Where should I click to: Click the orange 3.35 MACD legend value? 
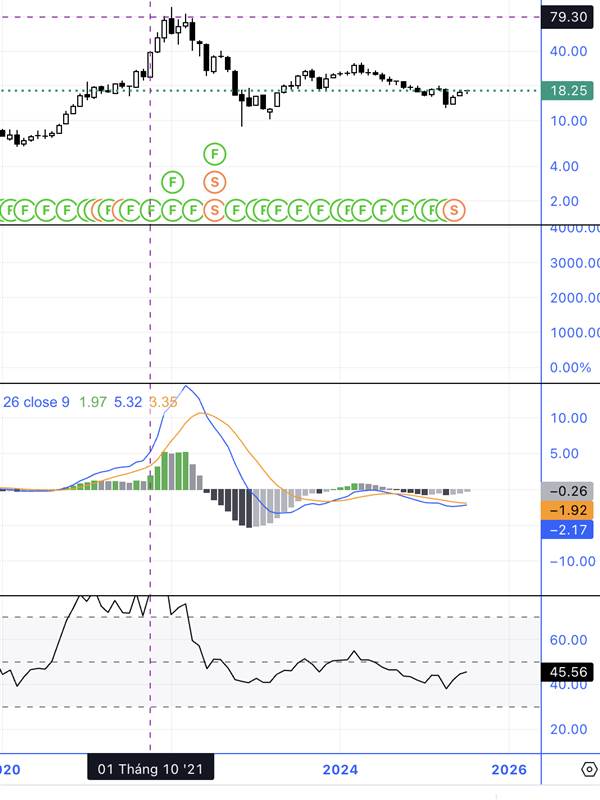(163, 402)
